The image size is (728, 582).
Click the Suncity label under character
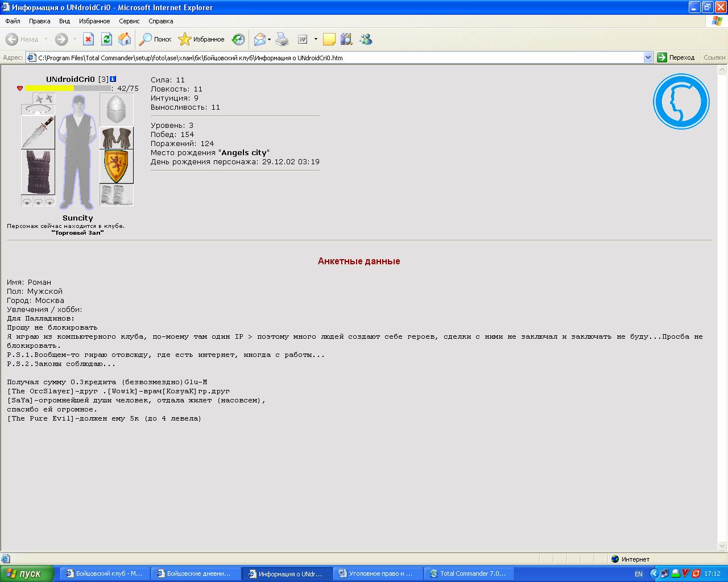[77, 218]
